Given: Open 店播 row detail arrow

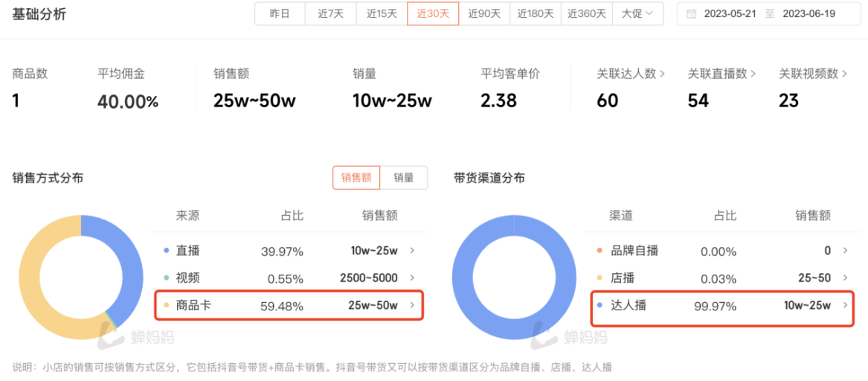Looking at the screenshot, I should [845, 278].
